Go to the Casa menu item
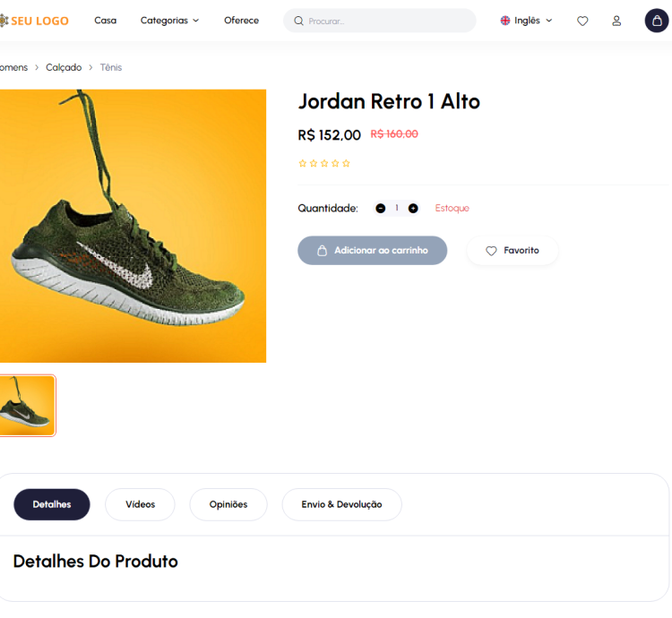This screenshot has width=672, height=618. [x=105, y=21]
